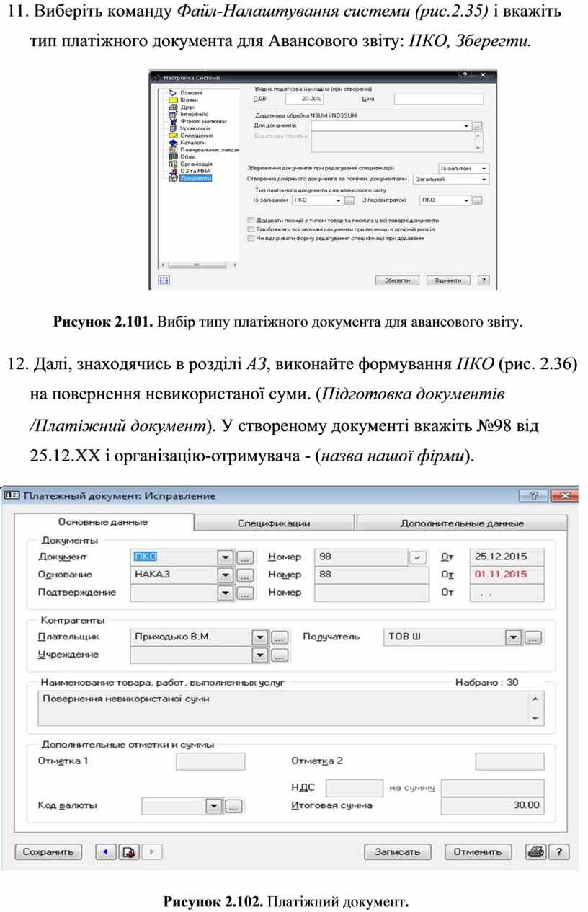Switch to Дополнительные данные tab
This screenshot has height=912, width=588.
(x=462, y=523)
